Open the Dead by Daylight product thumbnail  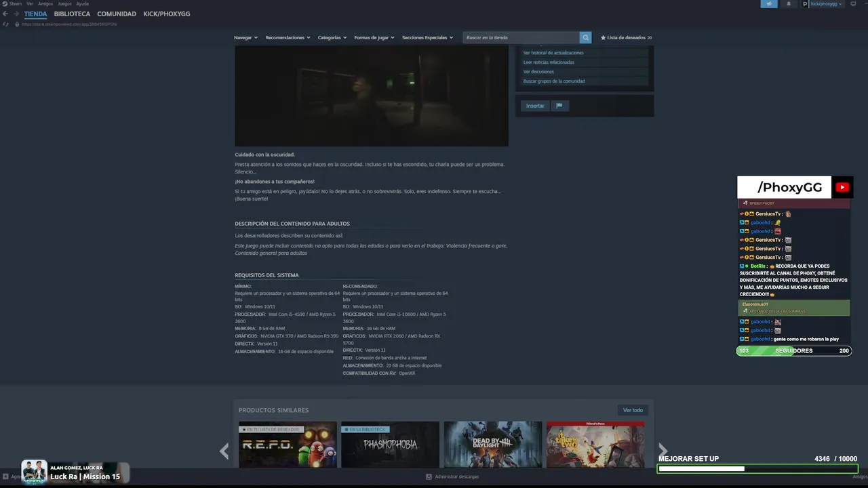(493, 445)
